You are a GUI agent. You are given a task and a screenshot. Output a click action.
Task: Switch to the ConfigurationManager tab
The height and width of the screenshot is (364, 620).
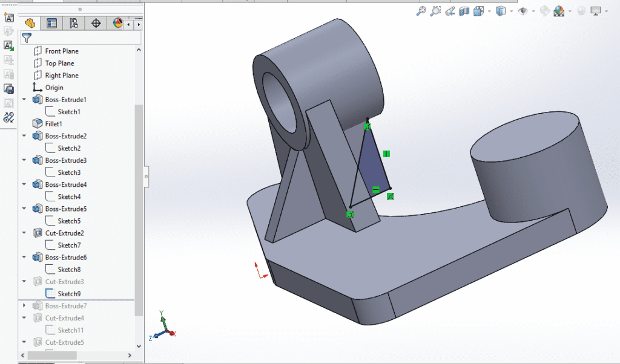coord(74,24)
